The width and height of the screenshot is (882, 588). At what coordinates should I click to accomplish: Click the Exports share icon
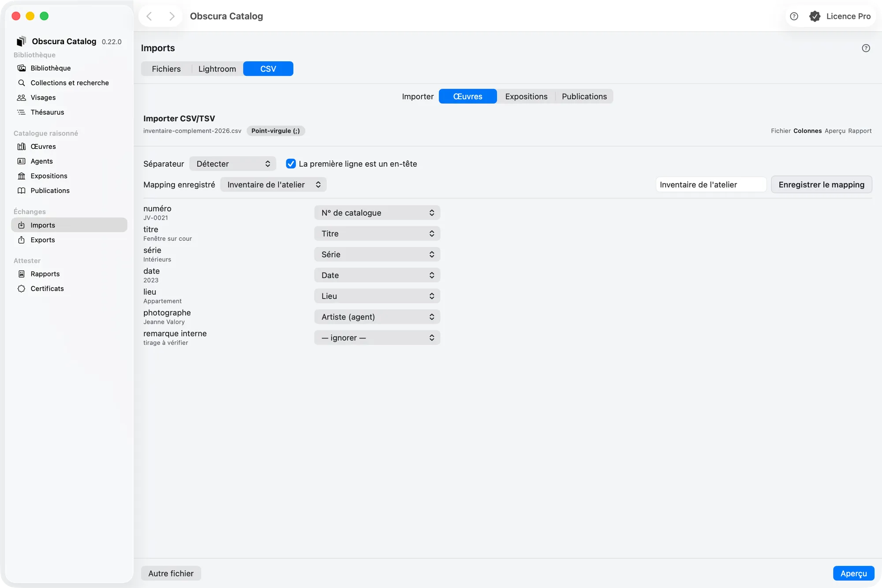coord(21,240)
